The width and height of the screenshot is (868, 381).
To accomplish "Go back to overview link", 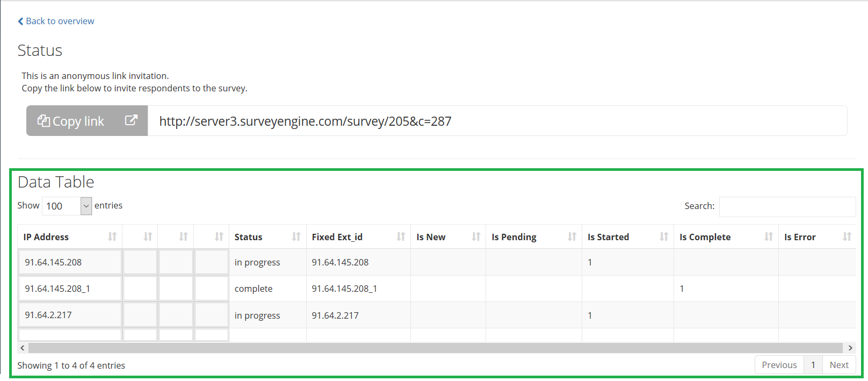I will pos(56,21).
